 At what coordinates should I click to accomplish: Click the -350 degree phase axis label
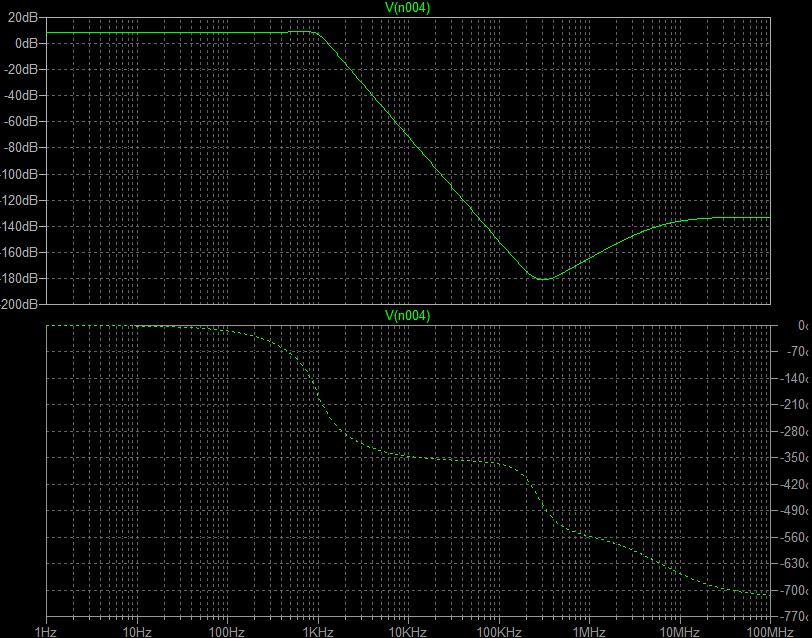(x=796, y=458)
